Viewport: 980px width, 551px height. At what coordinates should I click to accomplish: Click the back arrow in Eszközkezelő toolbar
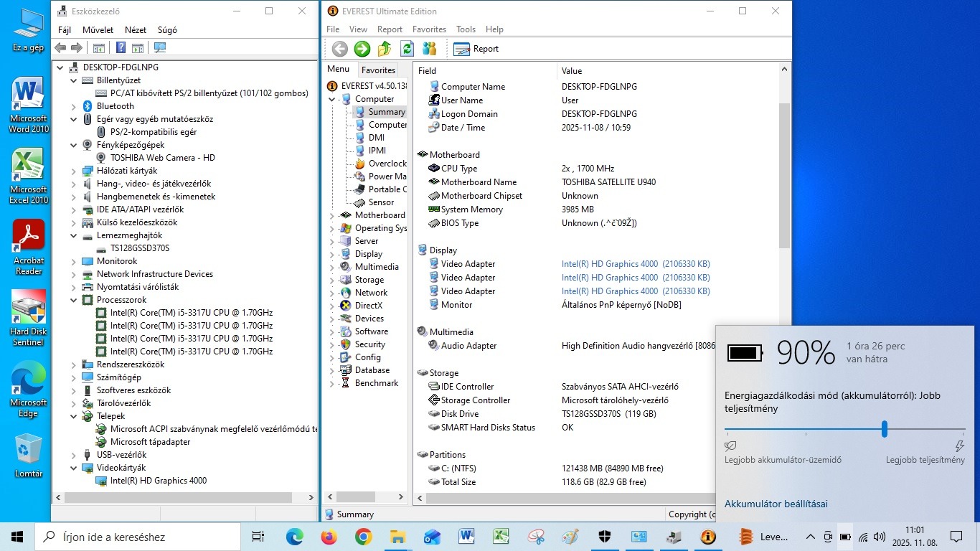(60, 48)
